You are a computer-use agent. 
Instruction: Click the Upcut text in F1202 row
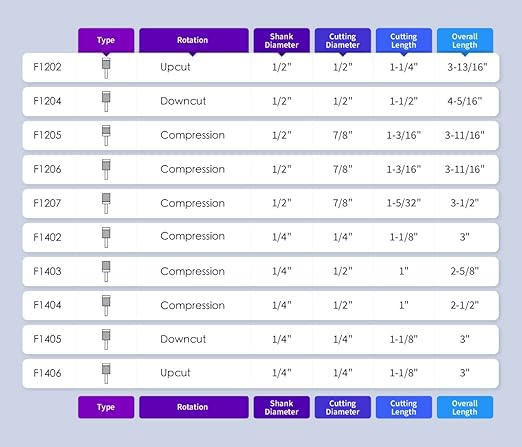[x=175, y=67]
